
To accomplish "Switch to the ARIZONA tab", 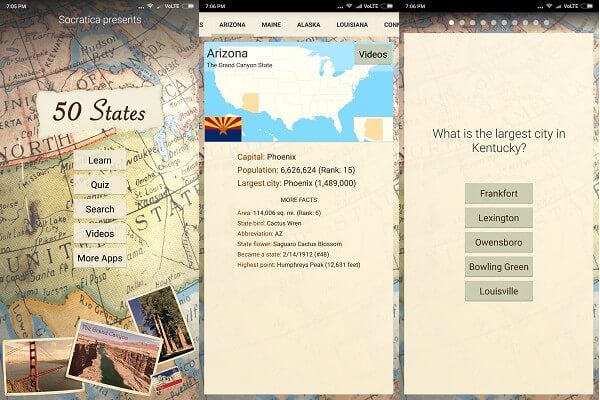I will [232, 24].
